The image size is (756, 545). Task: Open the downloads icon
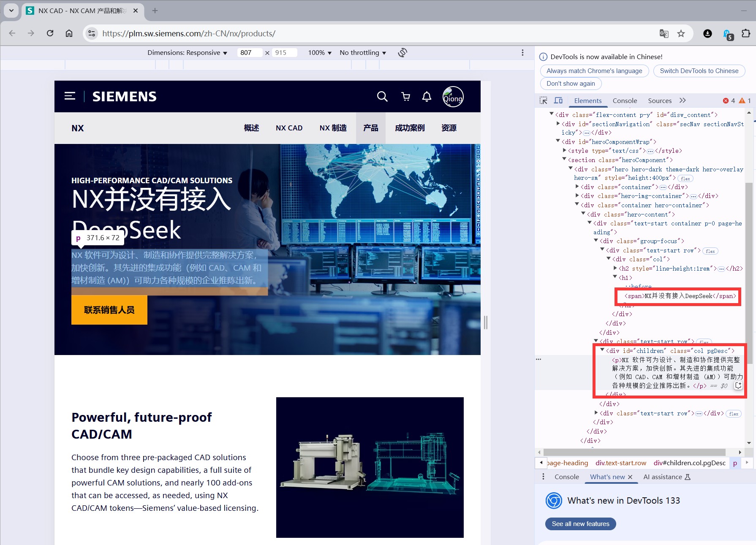click(707, 33)
